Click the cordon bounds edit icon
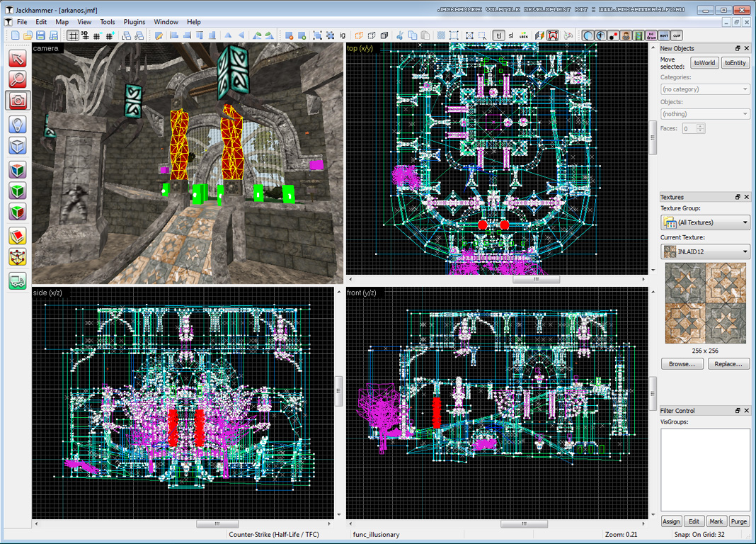Viewport: 756px width, 544px height. pyautogui.click(x=454, y=35)
